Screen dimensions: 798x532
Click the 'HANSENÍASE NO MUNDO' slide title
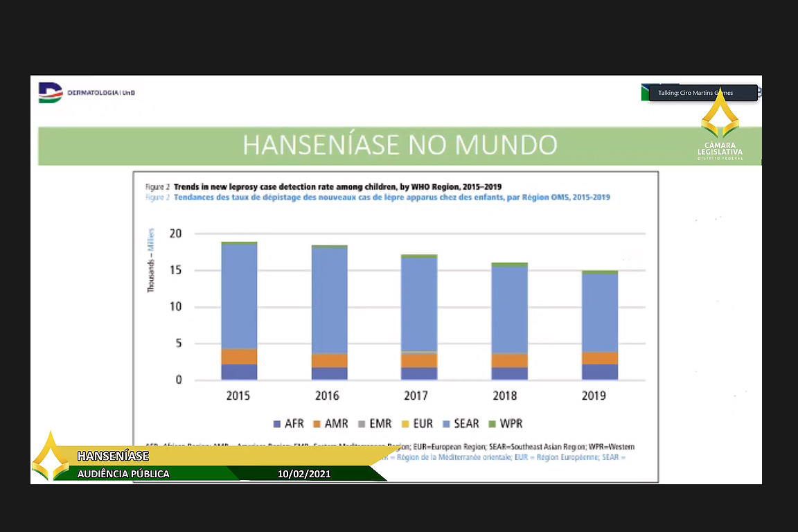click(x=400, y=145)
